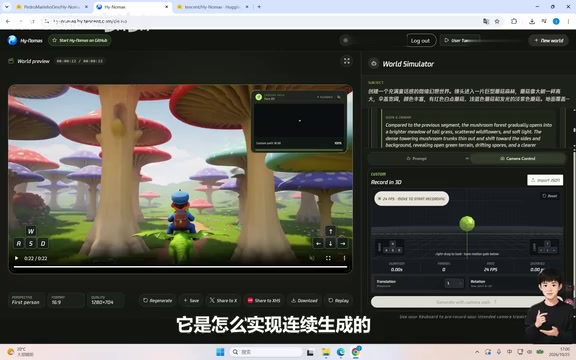Click the Import JSON button

(x=545, y=180)
